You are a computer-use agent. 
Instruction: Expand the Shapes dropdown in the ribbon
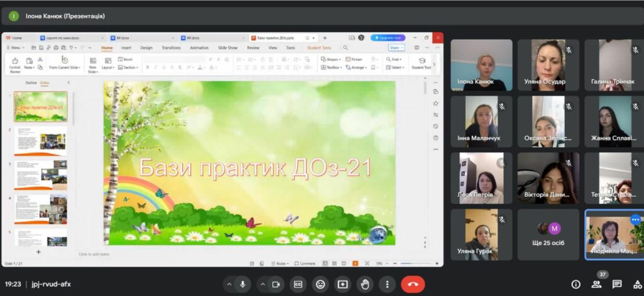(331, 59)
